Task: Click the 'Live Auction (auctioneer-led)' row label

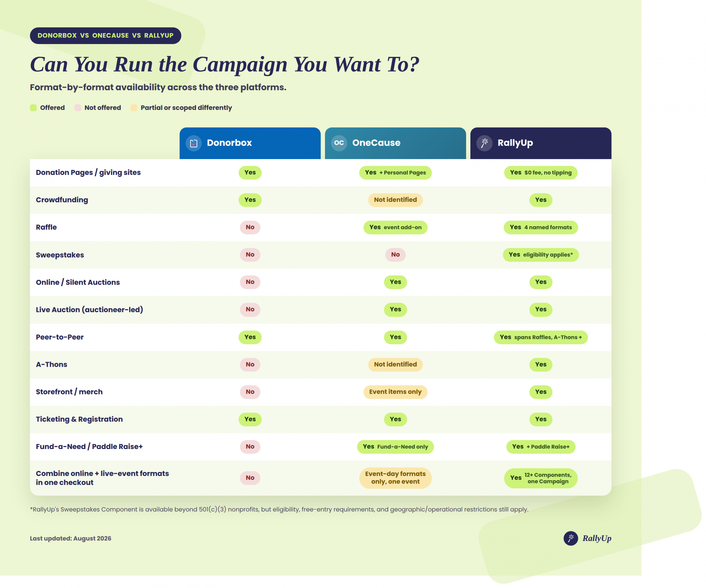Action: pyautogui.click(x=89, y=310)
